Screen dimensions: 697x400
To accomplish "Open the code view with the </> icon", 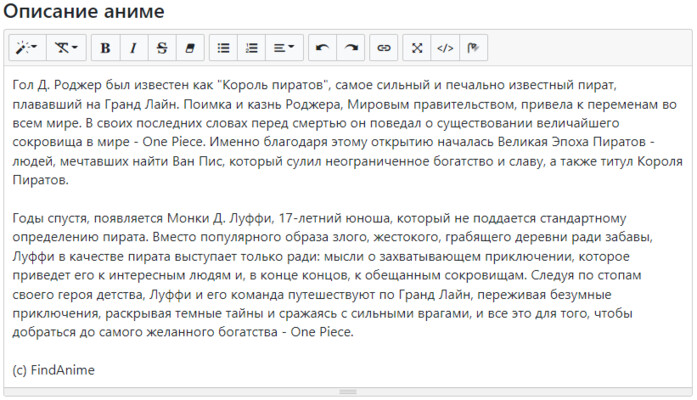I will (x=445, y=48).
